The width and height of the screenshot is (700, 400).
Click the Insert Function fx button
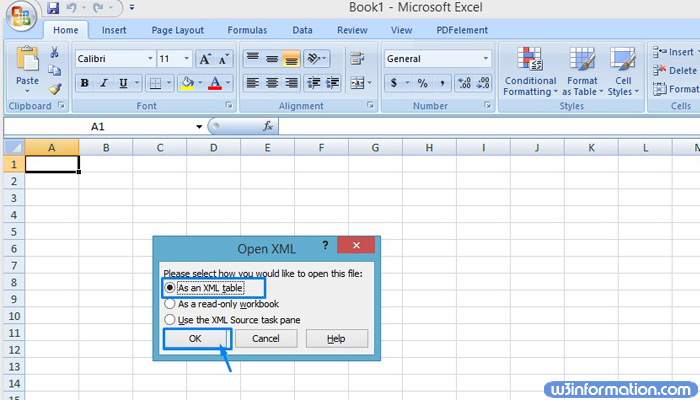[268, 127]
